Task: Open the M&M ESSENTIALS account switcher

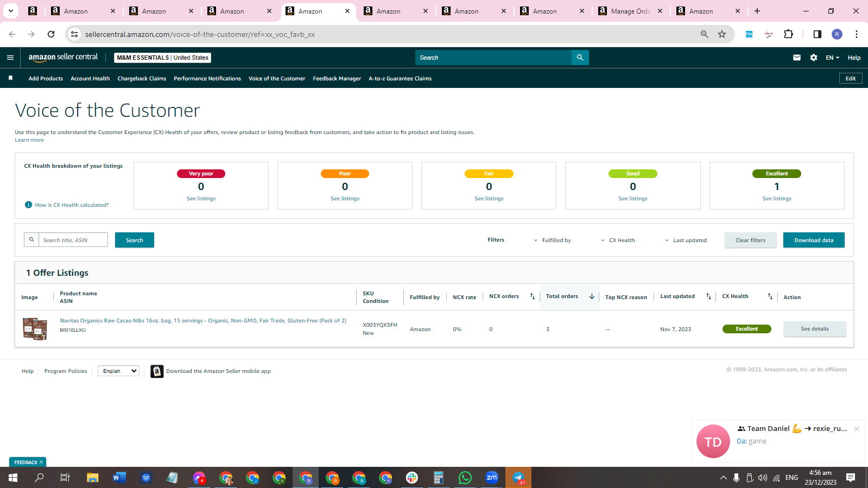Action: point(163,58)
